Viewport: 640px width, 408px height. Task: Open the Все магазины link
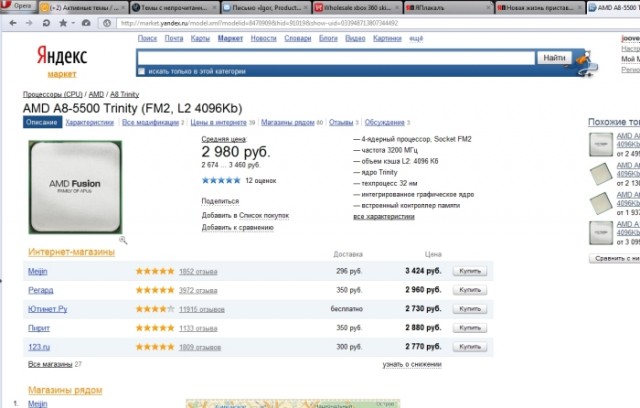click(50, 364)
